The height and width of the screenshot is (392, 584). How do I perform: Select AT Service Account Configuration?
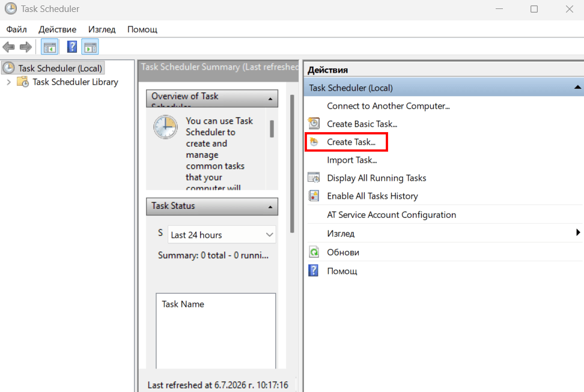coord(392,215)
